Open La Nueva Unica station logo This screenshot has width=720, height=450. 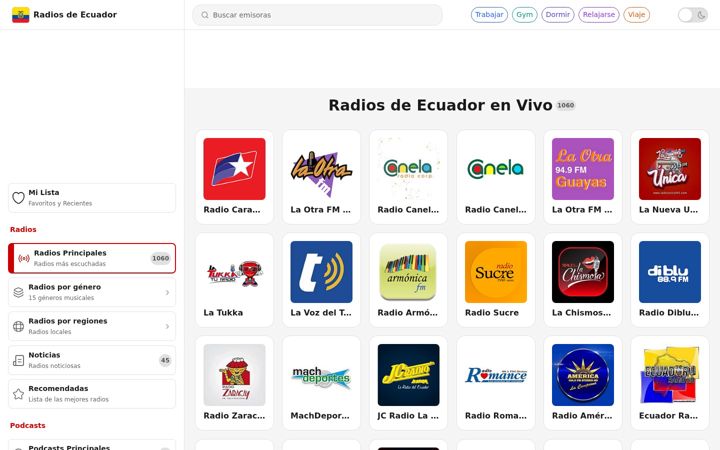click(669, 169)
